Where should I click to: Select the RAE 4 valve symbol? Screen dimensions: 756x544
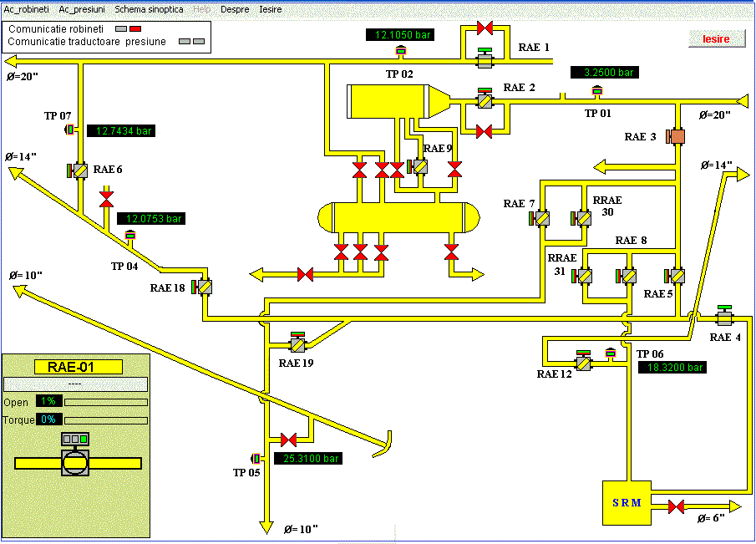click(723, 318)
